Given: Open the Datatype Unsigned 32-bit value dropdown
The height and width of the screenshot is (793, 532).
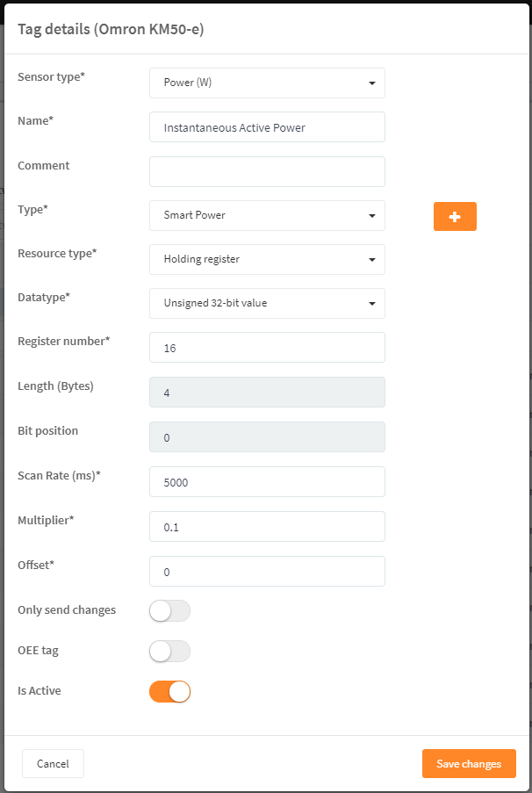Looking at the screenshot, I should click(x=267, y=304).
